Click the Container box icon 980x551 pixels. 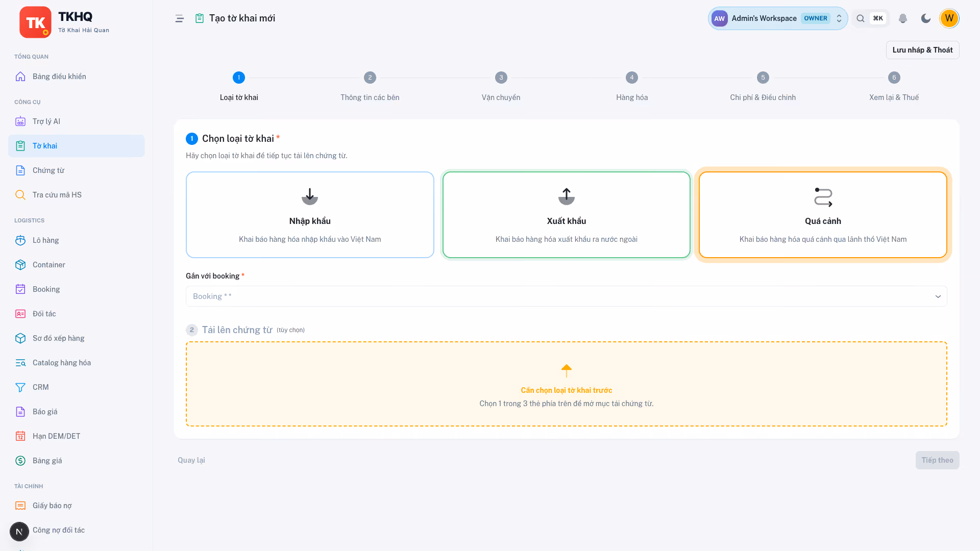pyautogui.click(x=20, y=265)
